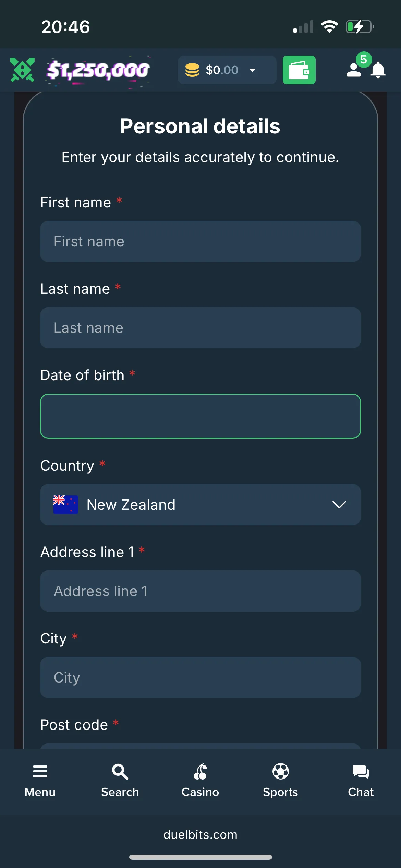Expand the $0.00 balance dropdown
Screen dimensions: 401x868
click(x=253, y=70)
